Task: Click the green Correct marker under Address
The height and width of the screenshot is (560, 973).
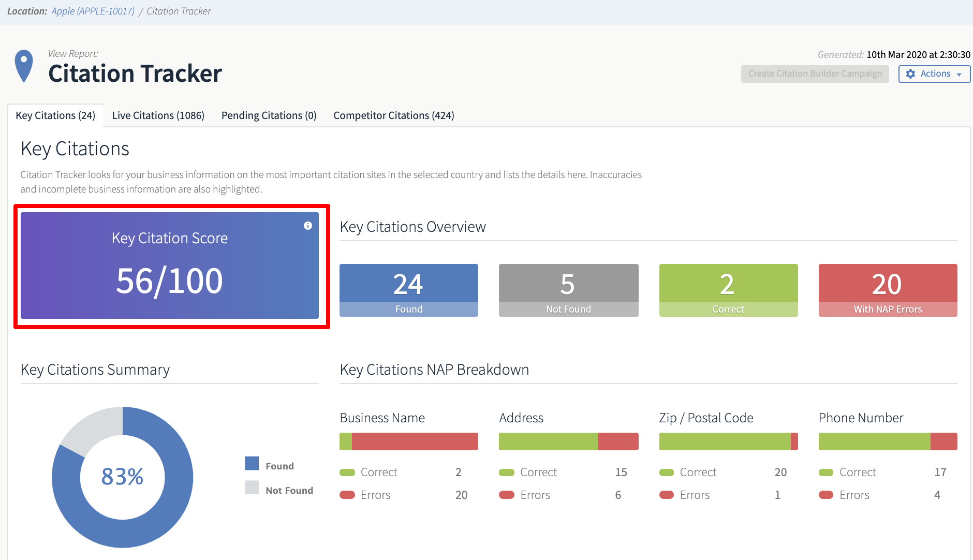Action: [x=507, y=473]
